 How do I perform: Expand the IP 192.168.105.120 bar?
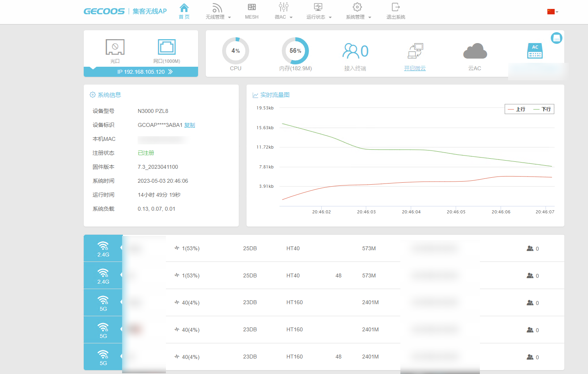[145, 72]
